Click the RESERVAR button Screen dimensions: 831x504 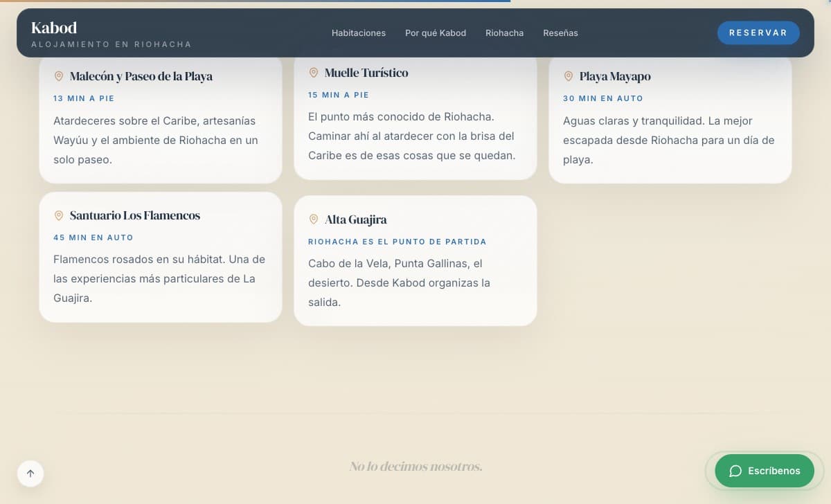[758, 33]
